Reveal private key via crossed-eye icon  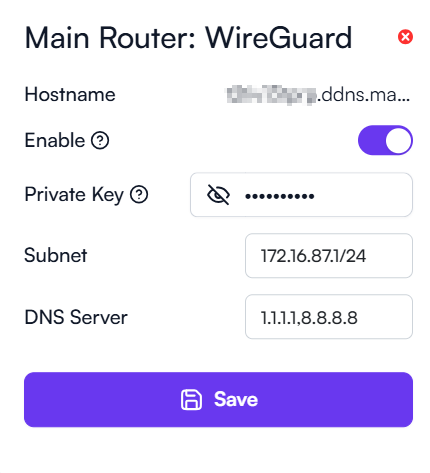pyautogui.click(x=218, y=195)
